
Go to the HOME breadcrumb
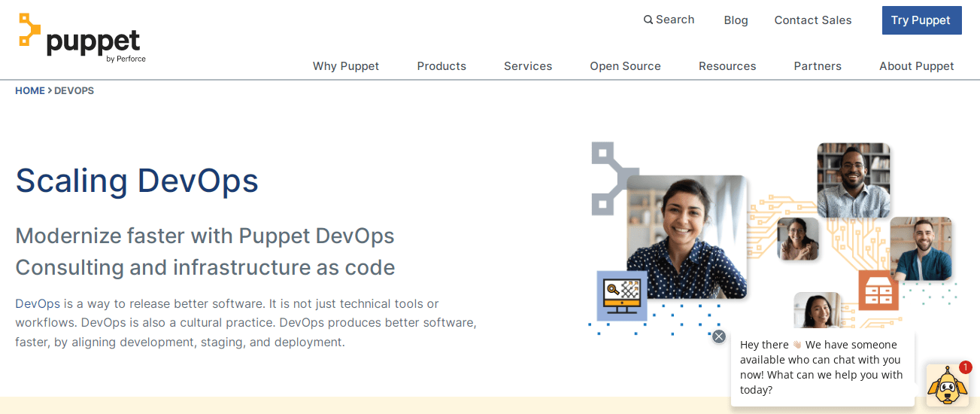pyautogui.click(x=30, y=90)
